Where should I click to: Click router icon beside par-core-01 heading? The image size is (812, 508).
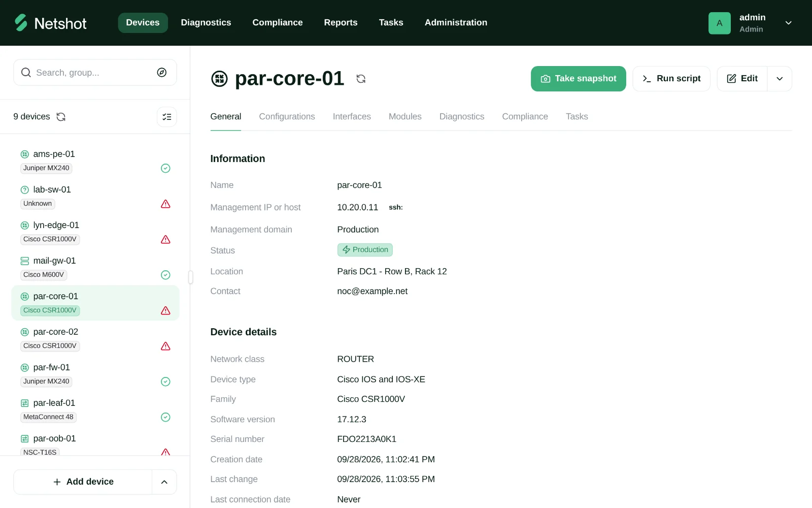coord(219,79)
